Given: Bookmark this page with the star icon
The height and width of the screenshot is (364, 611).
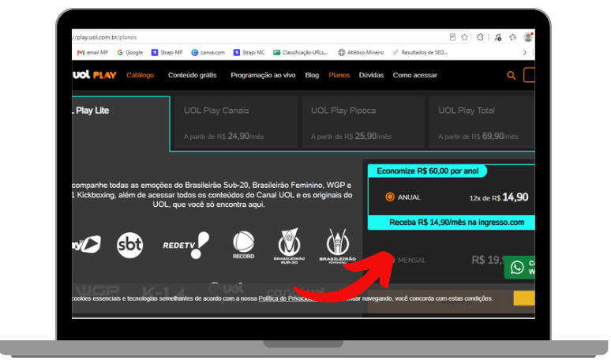Looking at the screenshot, I should (x=464, y=37).
